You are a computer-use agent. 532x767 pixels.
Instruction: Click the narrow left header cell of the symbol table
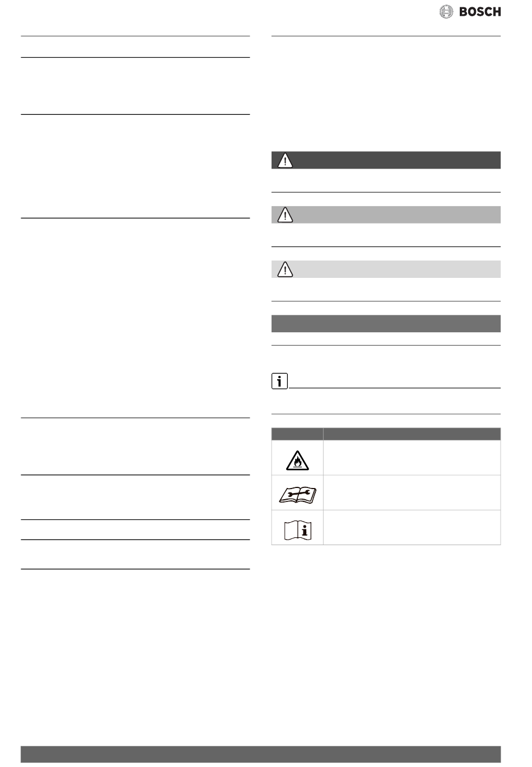click(x=297, y=434)
